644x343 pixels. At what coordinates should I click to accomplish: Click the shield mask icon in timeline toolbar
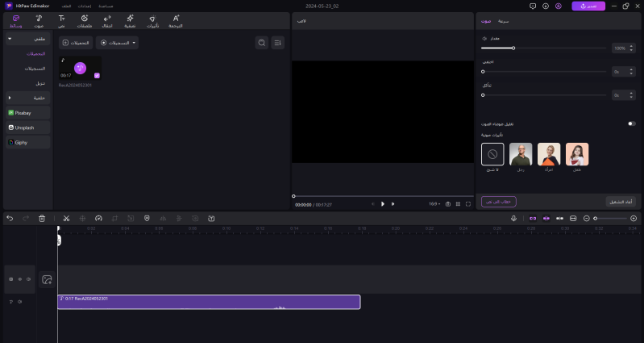(x=147, y=219)
